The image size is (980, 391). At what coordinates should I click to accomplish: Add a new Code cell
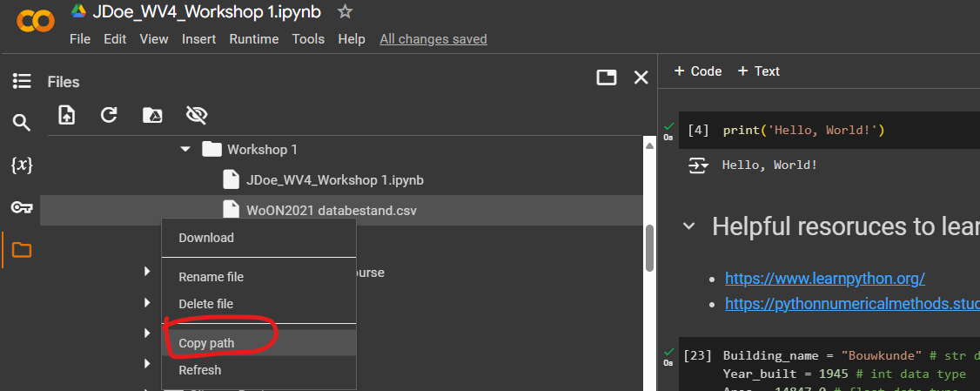coord(698,71)
